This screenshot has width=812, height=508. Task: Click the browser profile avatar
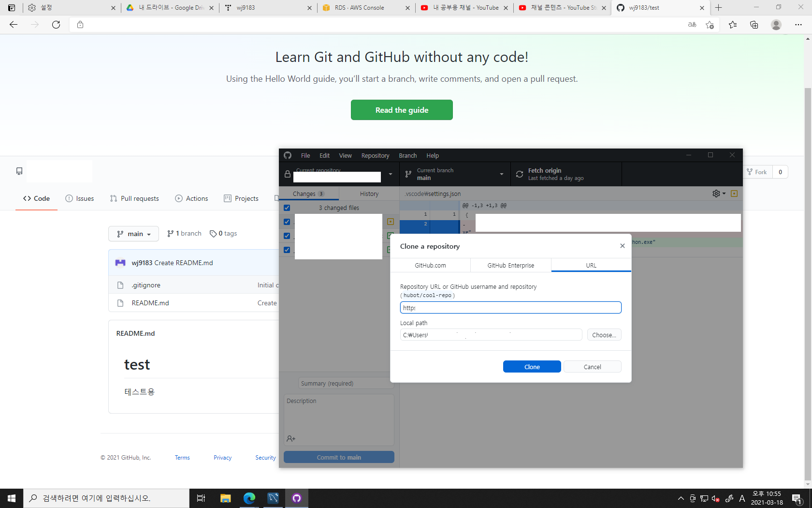776,25
